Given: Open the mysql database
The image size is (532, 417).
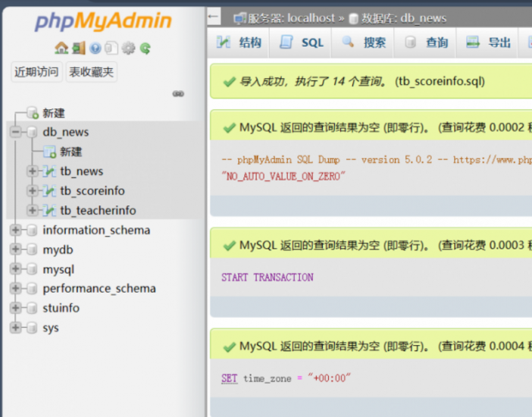Looking at the screenshot, I should tap(58, 270).
